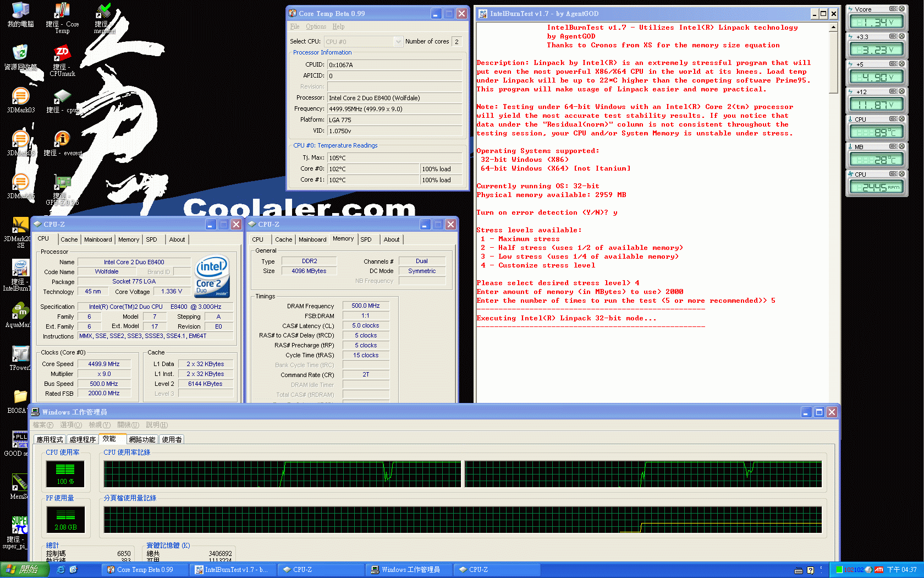Viewport: 924px width, 578px height.
Task: Open the 說明 menu in Task Manager
Action: coord(157,425)
